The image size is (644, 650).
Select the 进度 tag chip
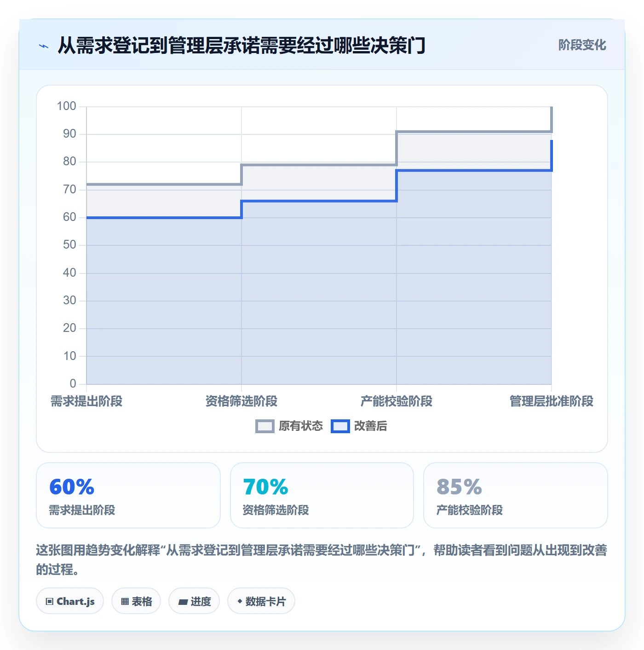194,601
